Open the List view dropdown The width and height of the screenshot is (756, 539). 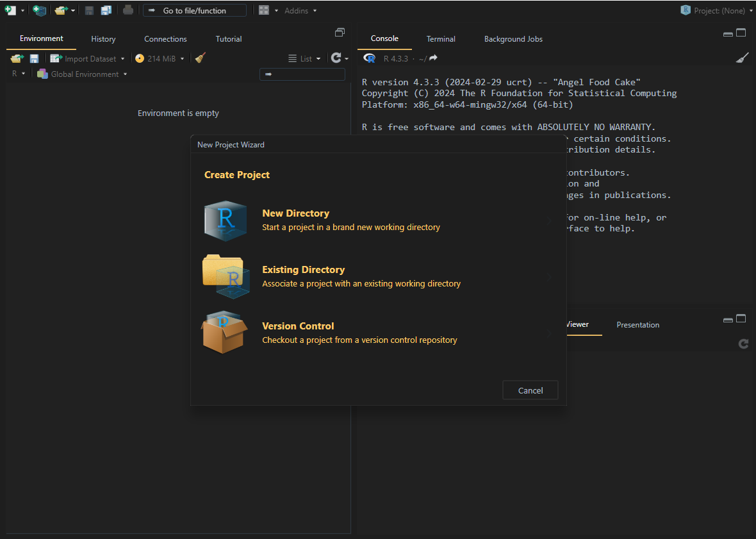(x=304, y=58)
